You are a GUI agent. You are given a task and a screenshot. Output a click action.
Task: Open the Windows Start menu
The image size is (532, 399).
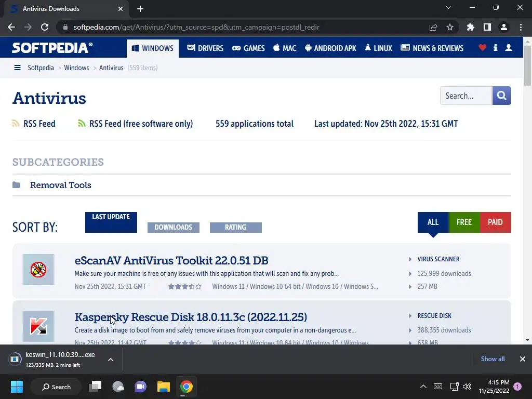click(17, 387)
